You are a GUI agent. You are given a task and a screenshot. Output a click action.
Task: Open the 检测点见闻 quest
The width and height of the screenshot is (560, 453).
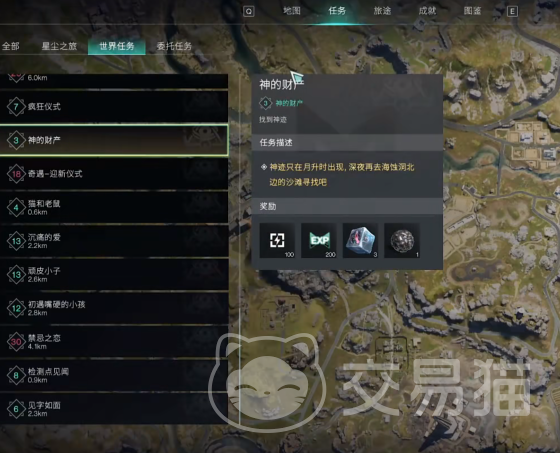[x=114, y=375]
